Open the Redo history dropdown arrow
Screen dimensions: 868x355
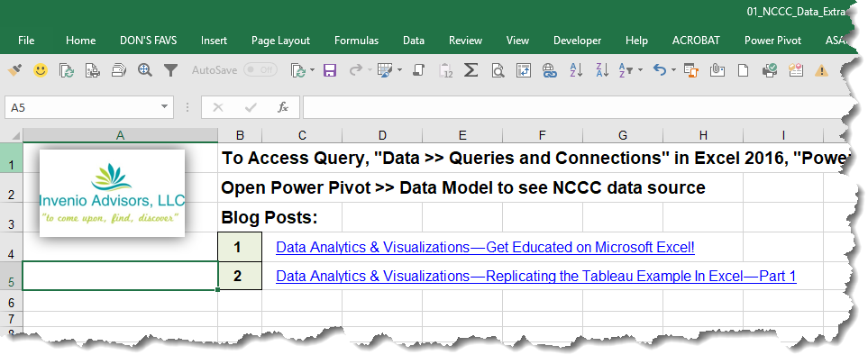point(370,70)
